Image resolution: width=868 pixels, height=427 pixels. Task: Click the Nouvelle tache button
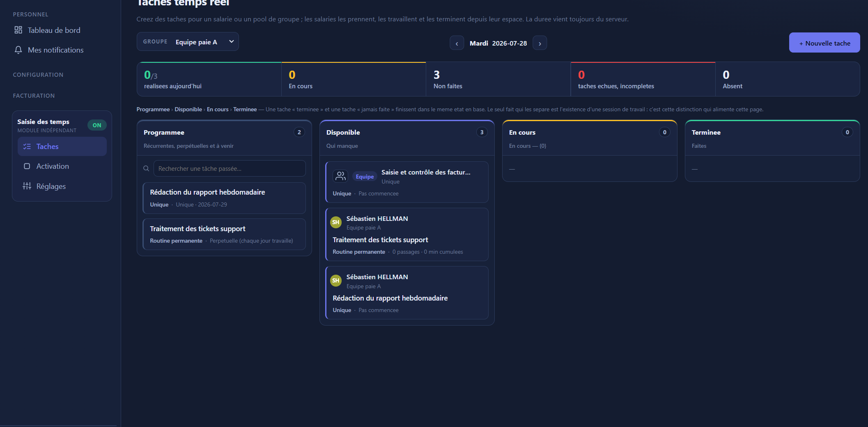(x=824, y=43)
